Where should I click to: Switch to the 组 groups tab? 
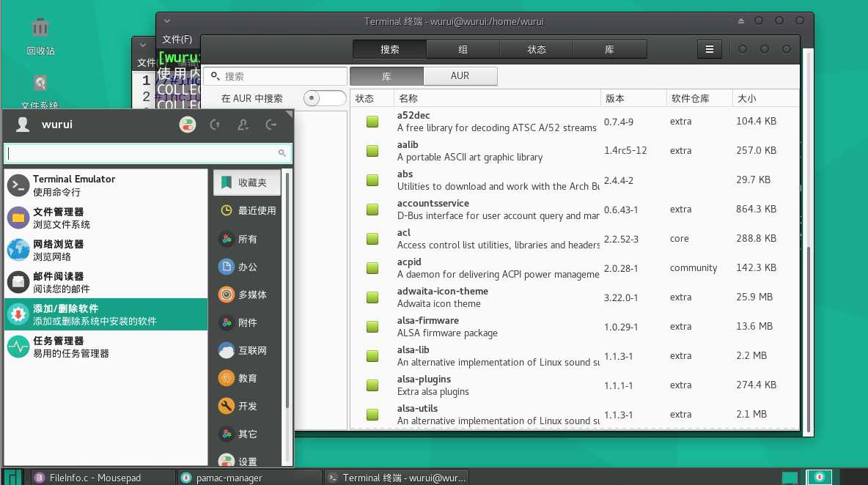[463, 49]
